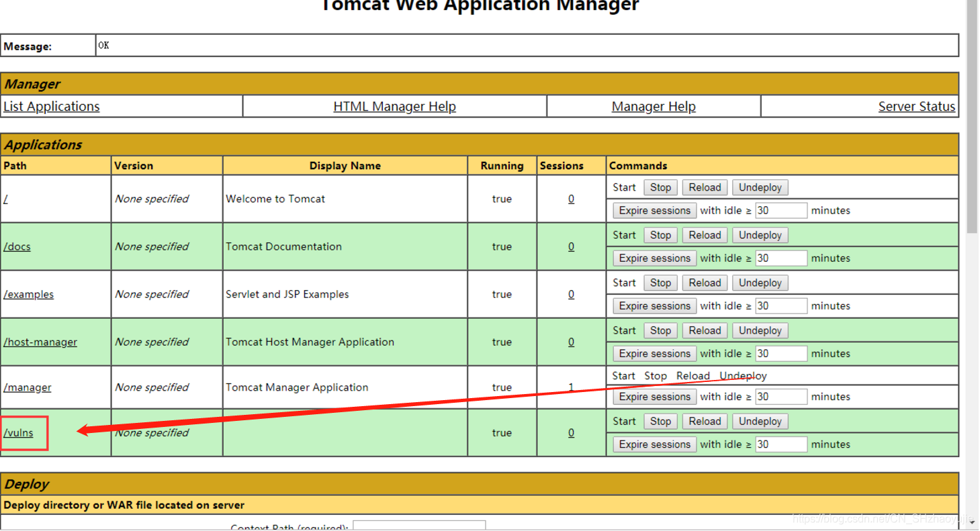Undeploy the Tomcat Documentation app
This screenshot has width=980, height=531.
tap(760, 235)
